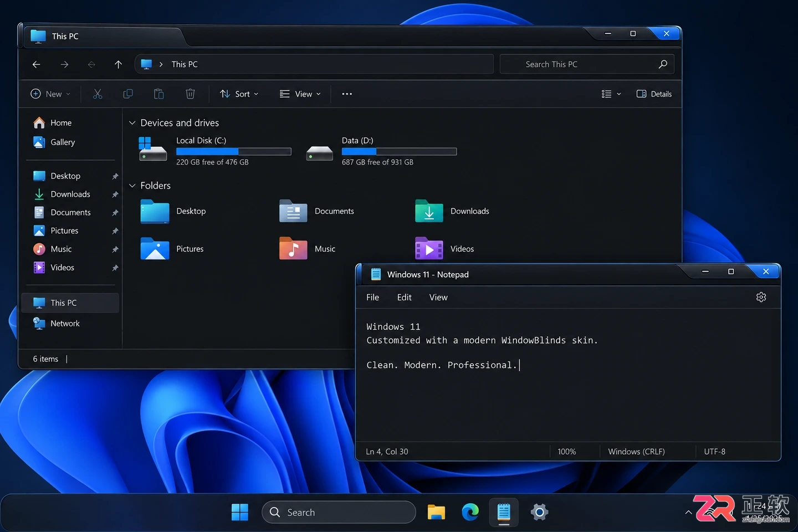Expand the address bar path chevron
798x532 pixels.
click(161, 64)
